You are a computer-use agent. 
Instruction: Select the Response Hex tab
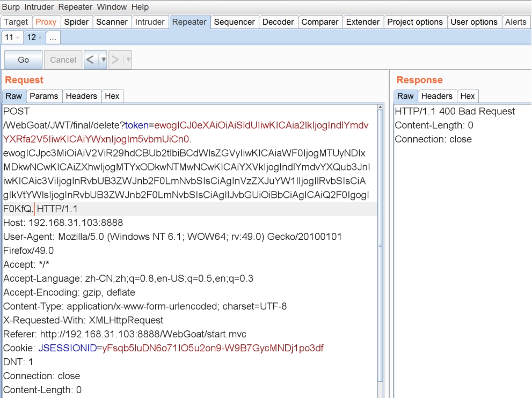467,96
